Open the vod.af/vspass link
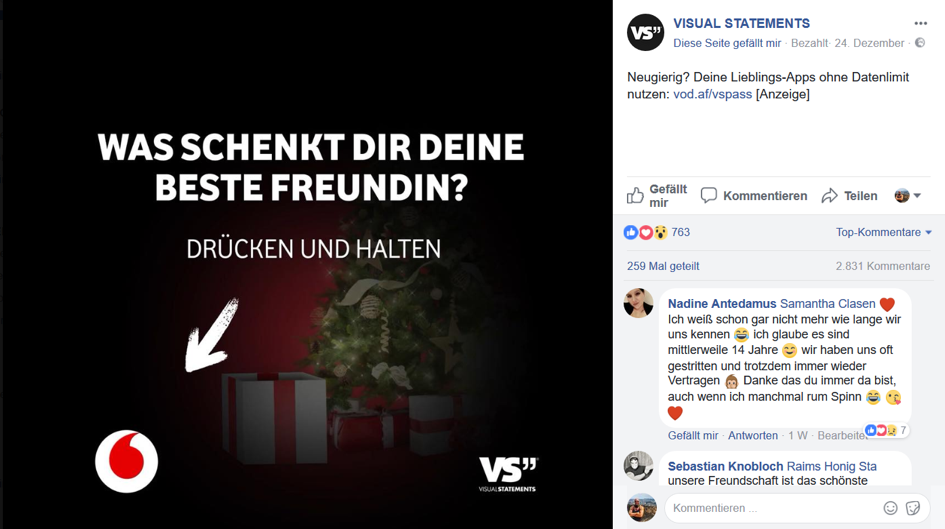The width and height of the screenshot is (945, 529). (x=712, y=94)
